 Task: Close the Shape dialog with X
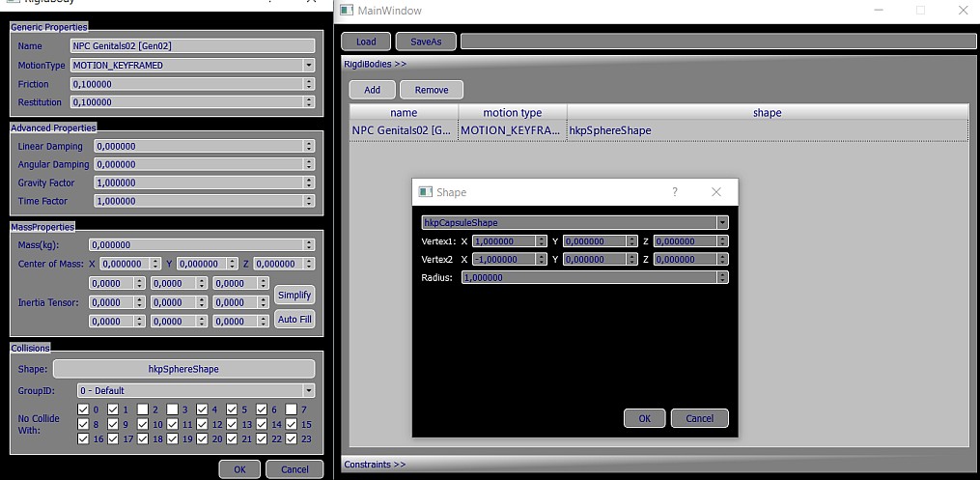[x=716, y=192]
